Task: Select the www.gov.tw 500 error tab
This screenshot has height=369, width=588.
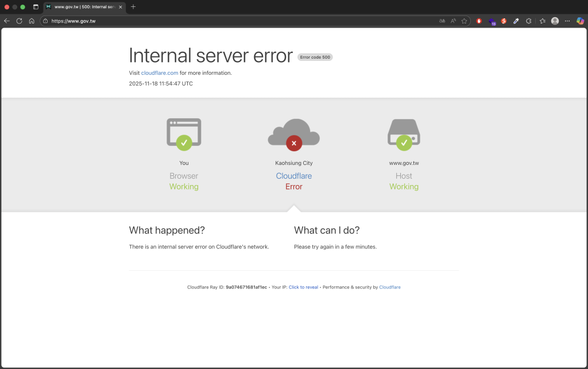Action: [x=80, y=7]
